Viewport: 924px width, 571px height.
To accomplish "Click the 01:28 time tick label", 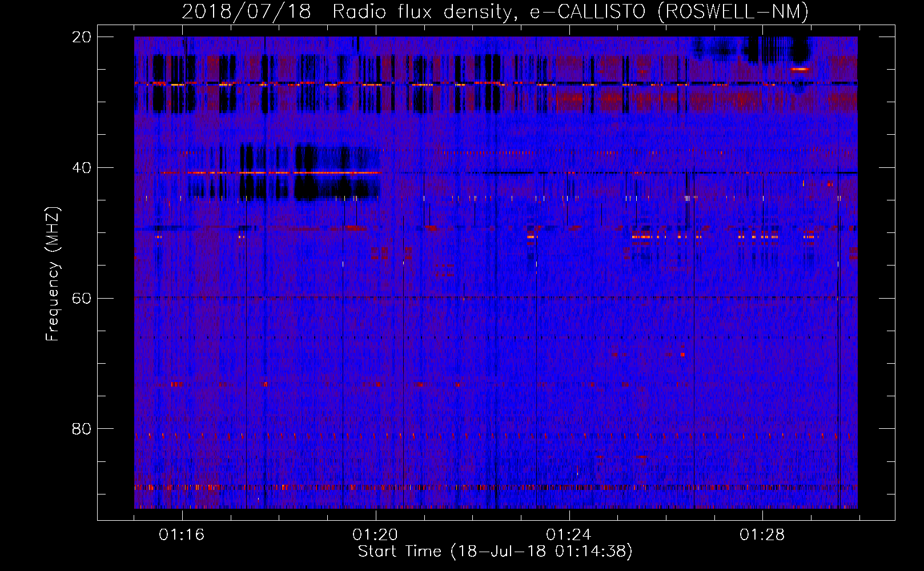I will (762, 535).
